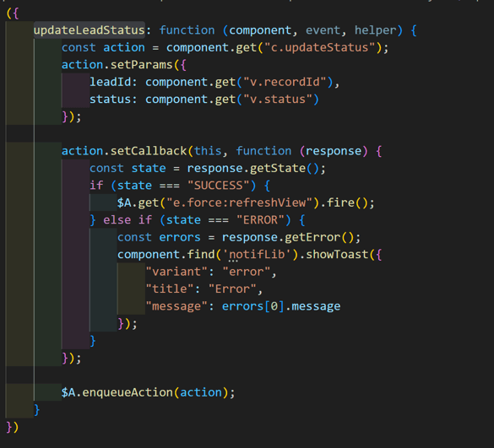Click 'const errors' variable declaration

click(x=159, y=237)
